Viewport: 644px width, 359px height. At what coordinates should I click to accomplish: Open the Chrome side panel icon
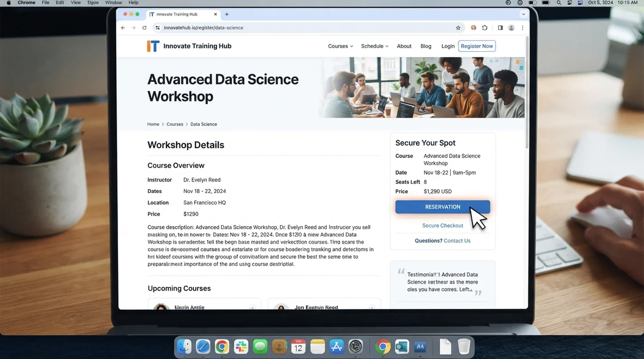point(500,28)
